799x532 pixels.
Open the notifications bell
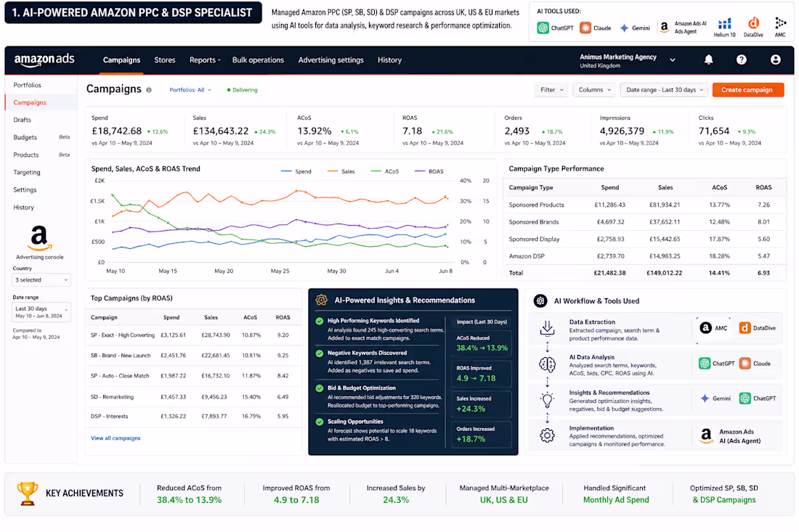(x=708, y=60)
